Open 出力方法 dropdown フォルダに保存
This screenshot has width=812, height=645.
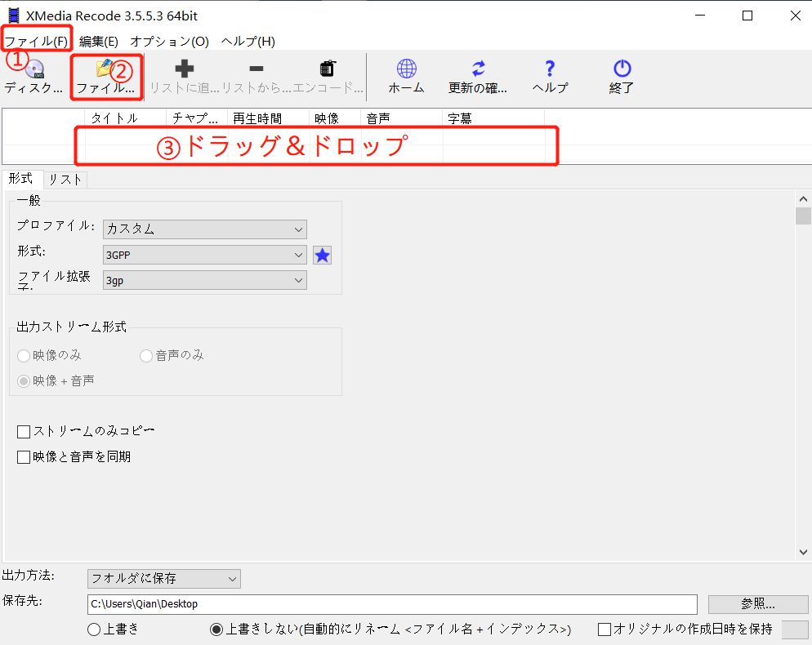pos(164,579)
